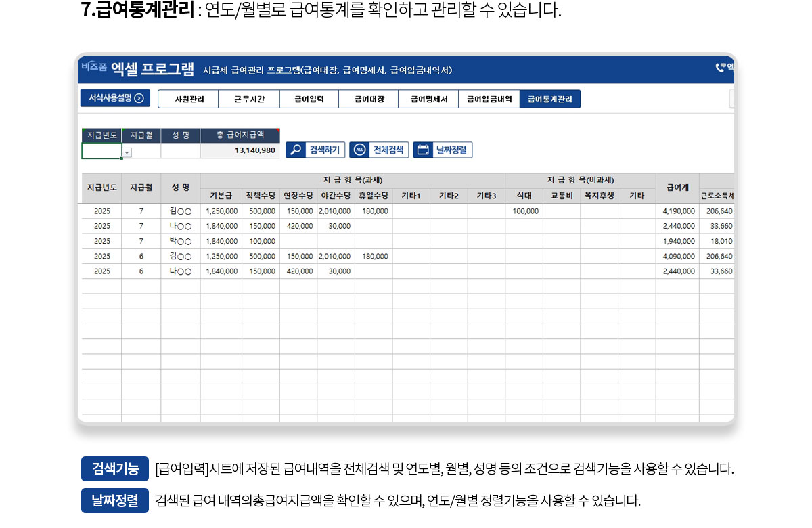Screen dimensions: 812x528
Task: Click the 기본급 column header
Action: pyautogui.click(x=221, y=196)
